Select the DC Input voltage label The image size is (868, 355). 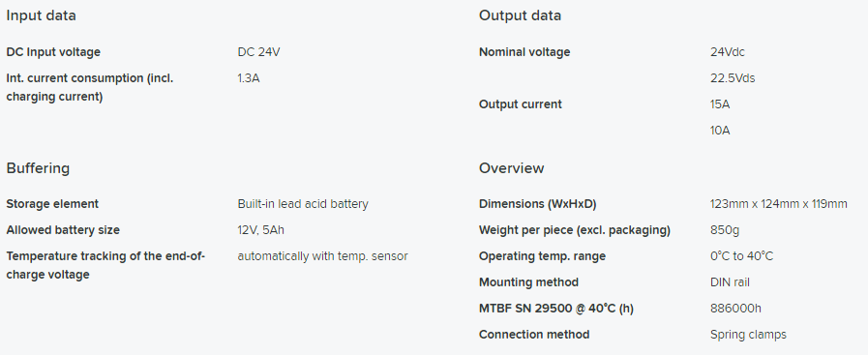(x=53, y=52)
